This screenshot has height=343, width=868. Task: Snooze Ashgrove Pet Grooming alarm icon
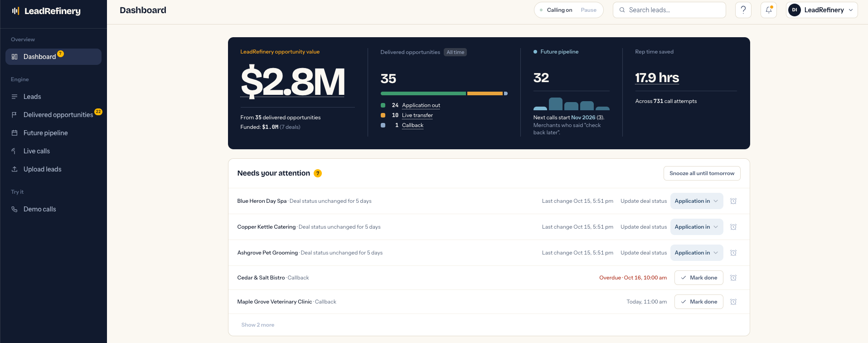[x=733, y=253]
